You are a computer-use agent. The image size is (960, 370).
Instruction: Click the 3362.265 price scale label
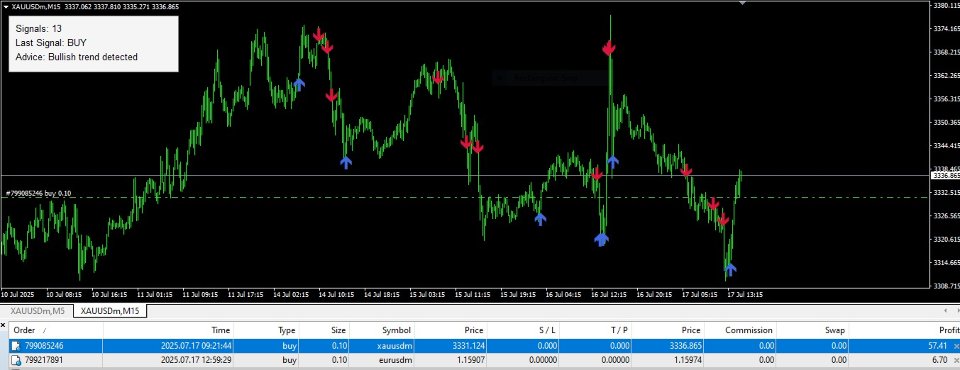click(x=947, y=76)
